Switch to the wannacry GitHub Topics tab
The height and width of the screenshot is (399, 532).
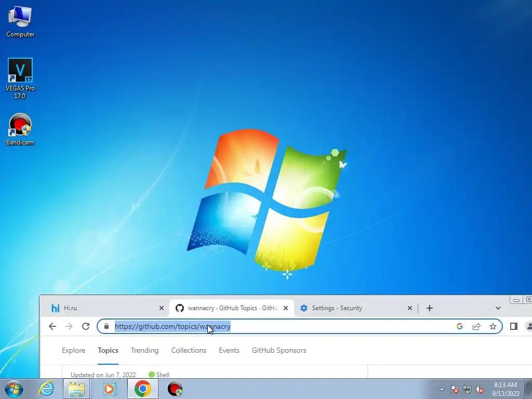coord(232,308)
